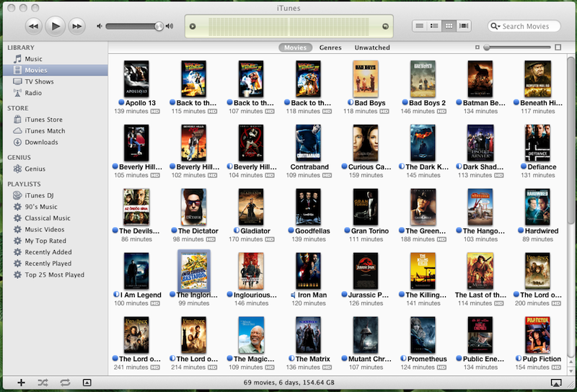Select the Unwatched tab
Viewport: 577px width, 392px height.
coord(372,48)
